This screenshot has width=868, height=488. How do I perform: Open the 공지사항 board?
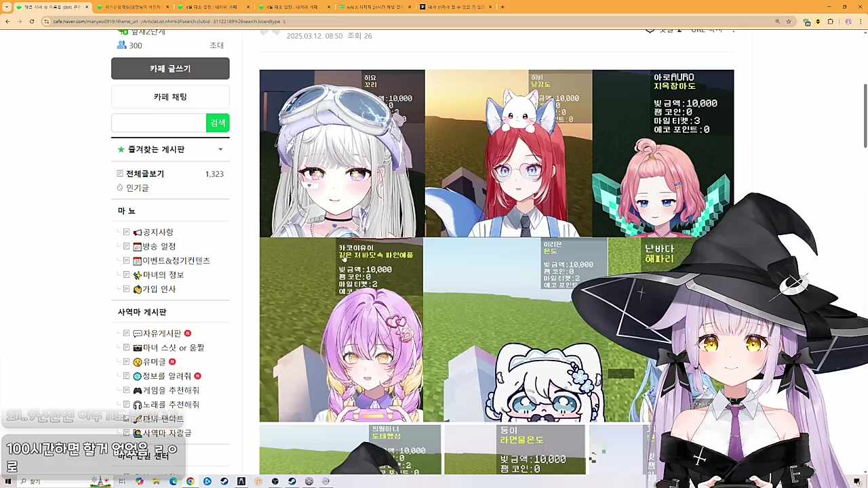pyautogui.click(x=158, y=232)
